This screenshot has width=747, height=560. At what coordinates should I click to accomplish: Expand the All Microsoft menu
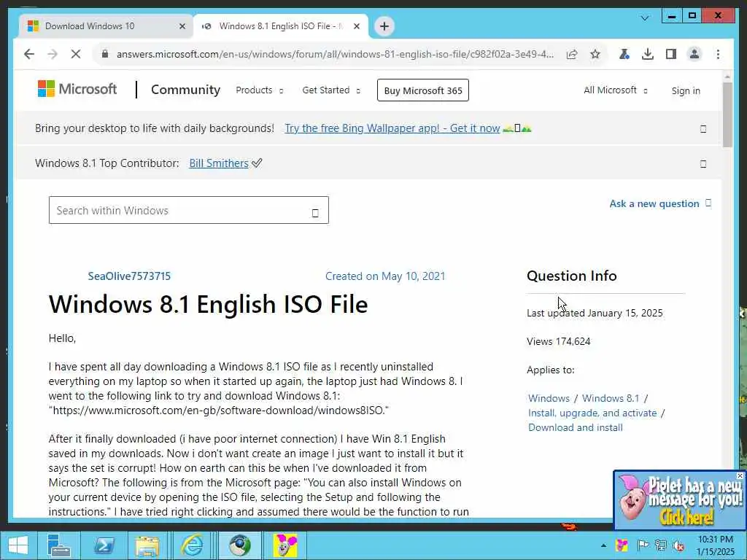[x=616, y=90]
